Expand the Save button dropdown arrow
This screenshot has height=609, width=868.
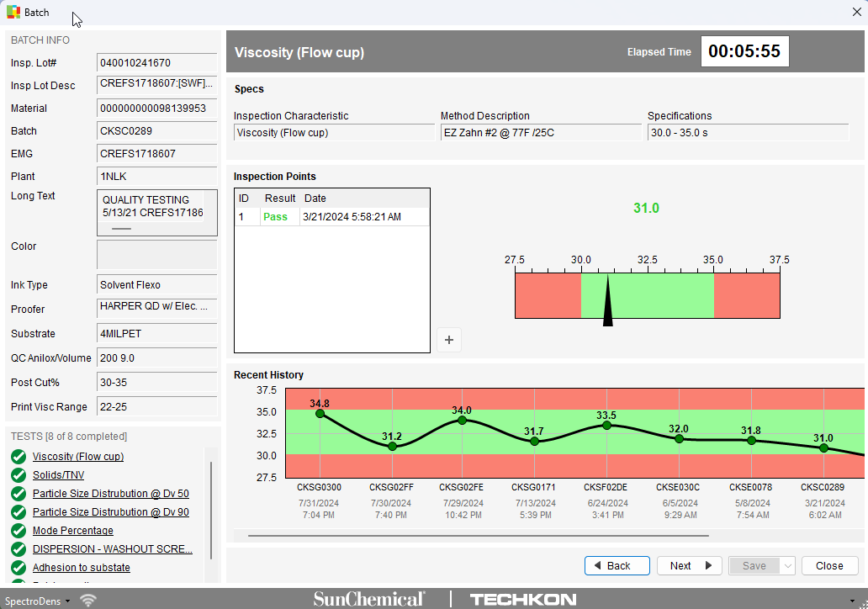[x=788, y=566]
